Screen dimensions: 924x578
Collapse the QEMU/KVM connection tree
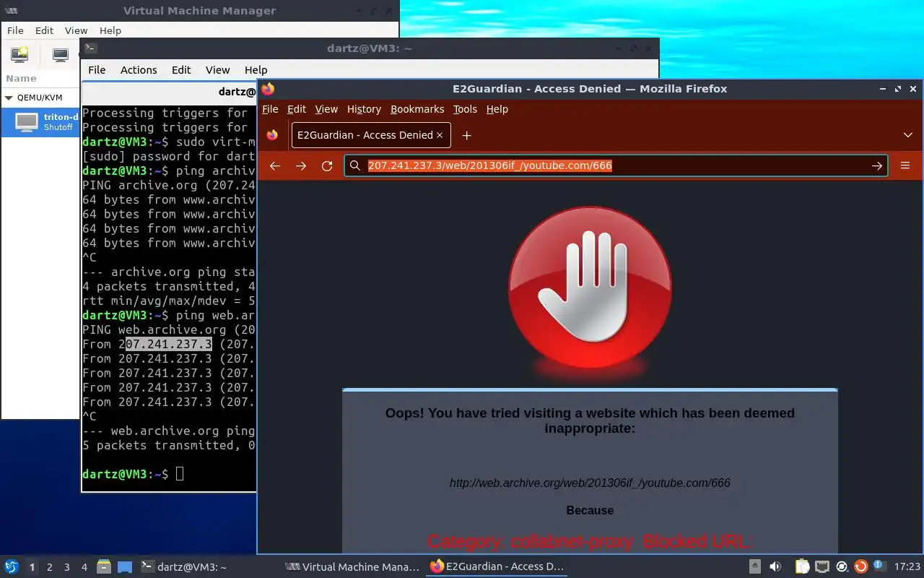tap(9, 98)
